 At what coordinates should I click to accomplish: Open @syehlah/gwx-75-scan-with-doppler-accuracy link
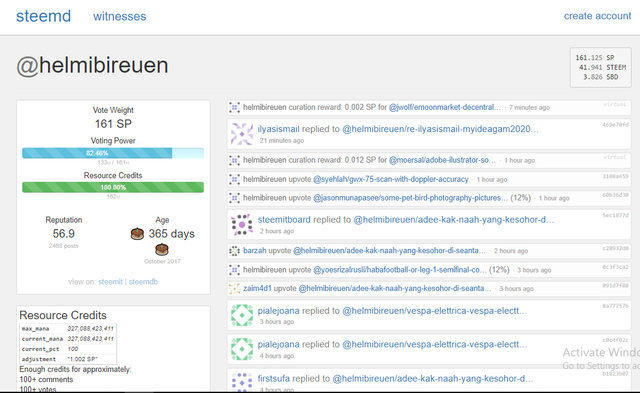pos(391,179)
